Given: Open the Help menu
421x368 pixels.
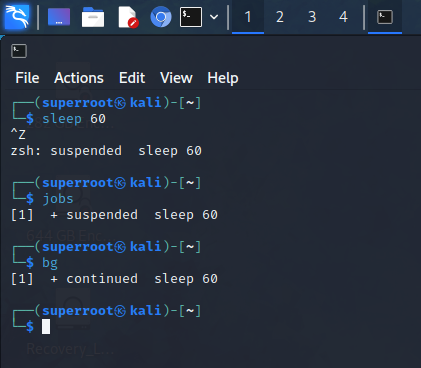Looking at the screenshot, I should (x=223, y=78).
